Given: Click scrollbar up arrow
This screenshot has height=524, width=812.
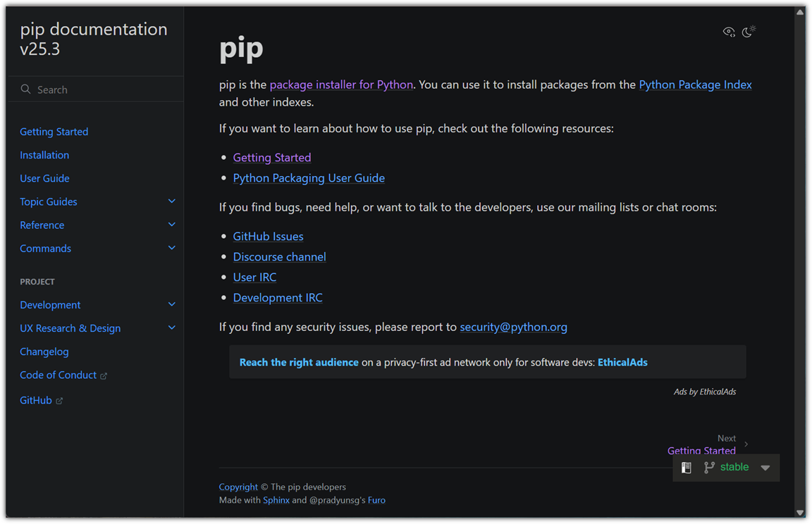Looking at the screenshot, I should pyautogui.click(x=800, y=13).
